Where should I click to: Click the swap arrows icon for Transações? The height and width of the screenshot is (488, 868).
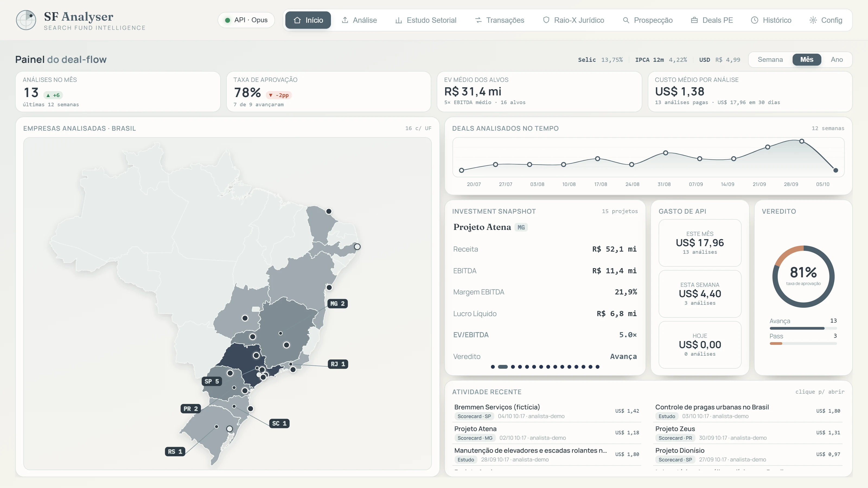click(x=478, y=20)
